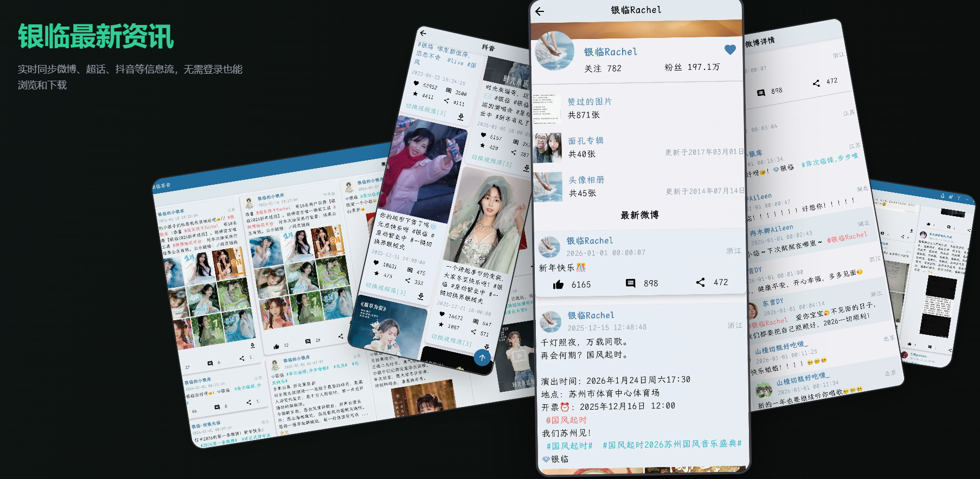Open commenter 东言DY avatar in 微博详情

752,310
